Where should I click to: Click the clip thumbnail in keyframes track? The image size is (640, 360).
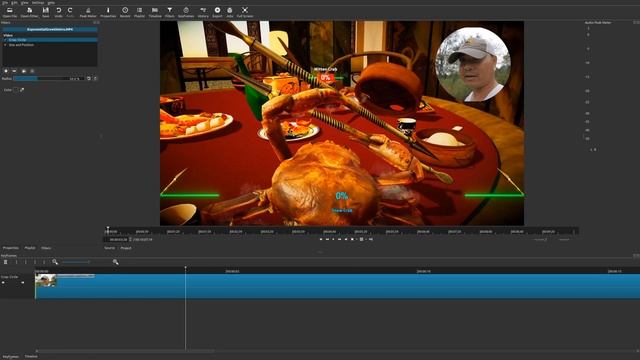point(46,280)
